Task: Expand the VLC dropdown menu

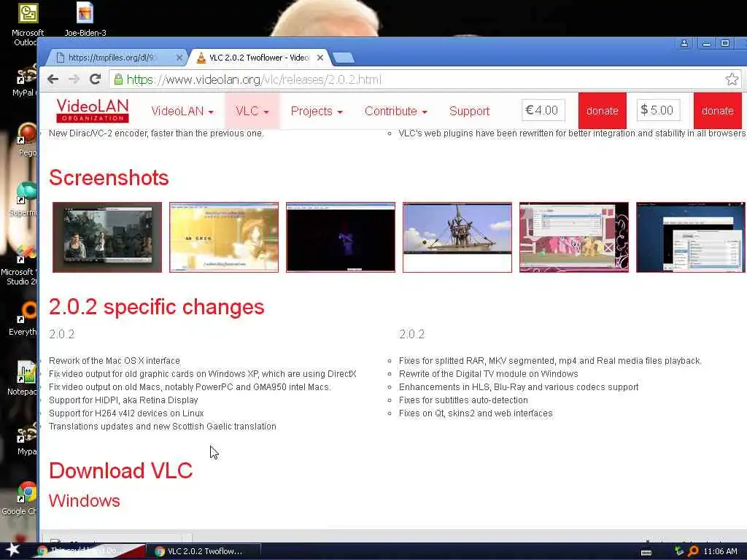Action: click(252, 111)
